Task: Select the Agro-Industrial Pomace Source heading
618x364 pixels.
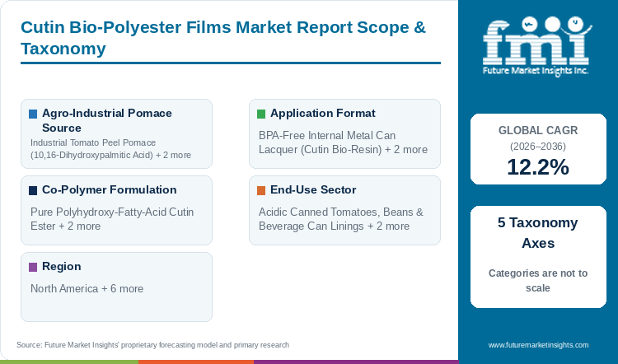Action: 107,120
